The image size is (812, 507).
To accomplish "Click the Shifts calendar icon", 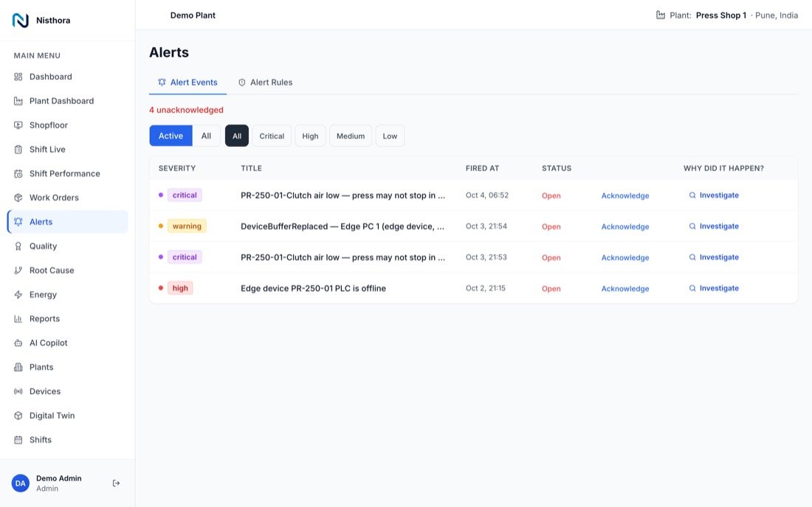I will click(18, 440).
